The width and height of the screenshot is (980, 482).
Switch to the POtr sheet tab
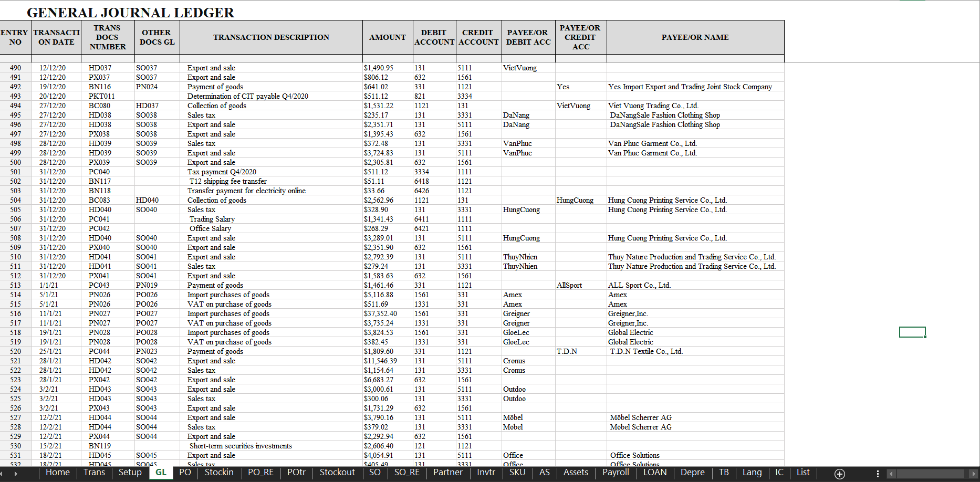296,472
